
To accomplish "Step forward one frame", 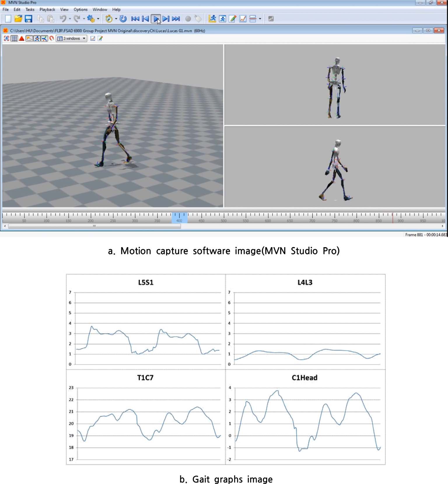I will (x=166, y=19).
